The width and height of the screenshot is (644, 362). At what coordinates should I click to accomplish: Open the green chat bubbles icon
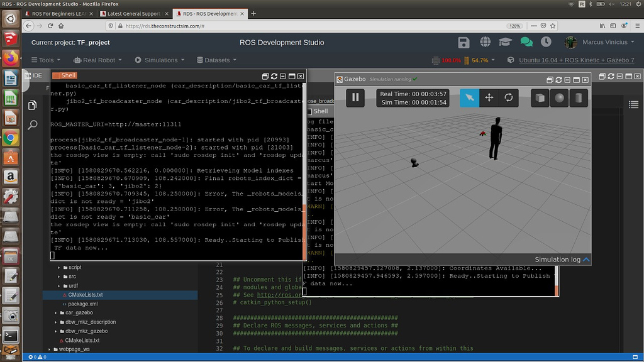pos(526,42)
